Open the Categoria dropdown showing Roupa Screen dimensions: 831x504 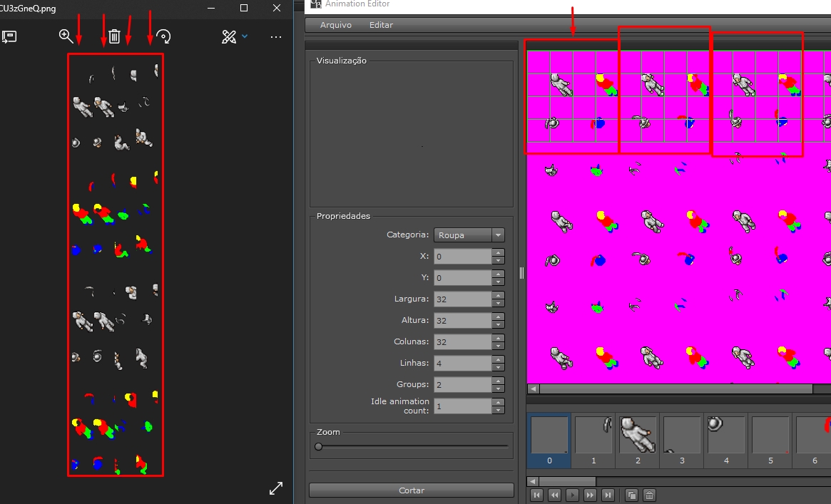coord(469,235)
